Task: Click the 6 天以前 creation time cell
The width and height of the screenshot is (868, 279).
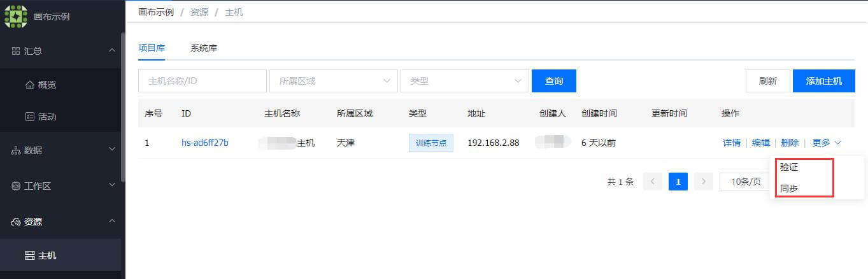Action: [599, 143]
